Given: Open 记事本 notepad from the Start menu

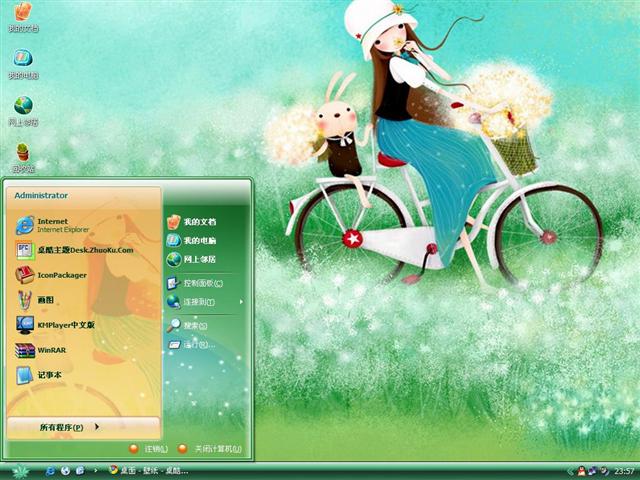Looking at the screenshot, I should (x=38, y=375).
